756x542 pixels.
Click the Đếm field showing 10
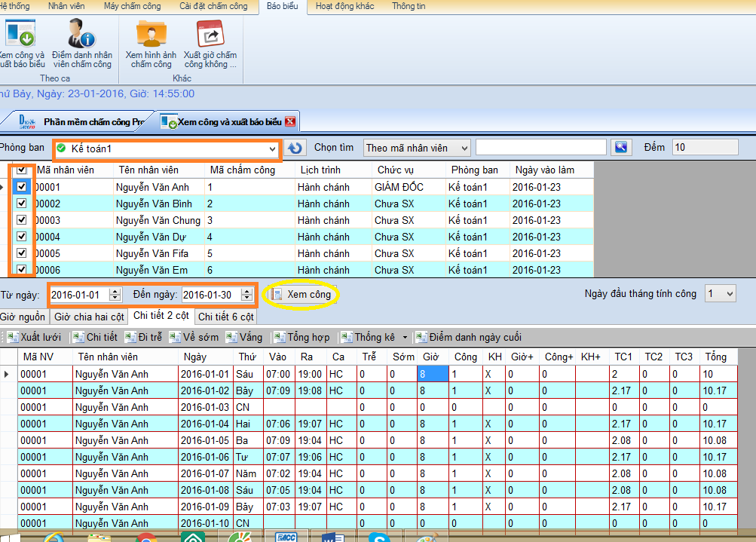coord(705,147)
